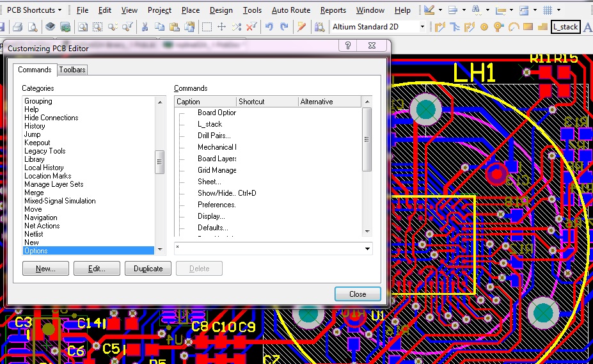
Task: Click Zoom on selected objects icon
Action: (113, 27)
